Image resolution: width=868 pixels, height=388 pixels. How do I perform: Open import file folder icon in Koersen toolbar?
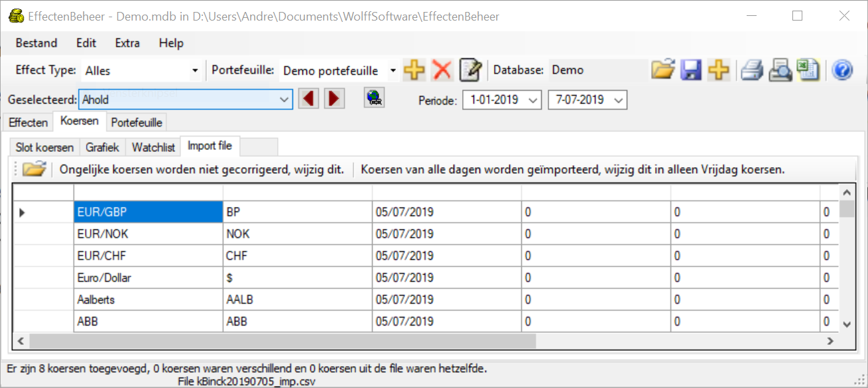point(33,170)
